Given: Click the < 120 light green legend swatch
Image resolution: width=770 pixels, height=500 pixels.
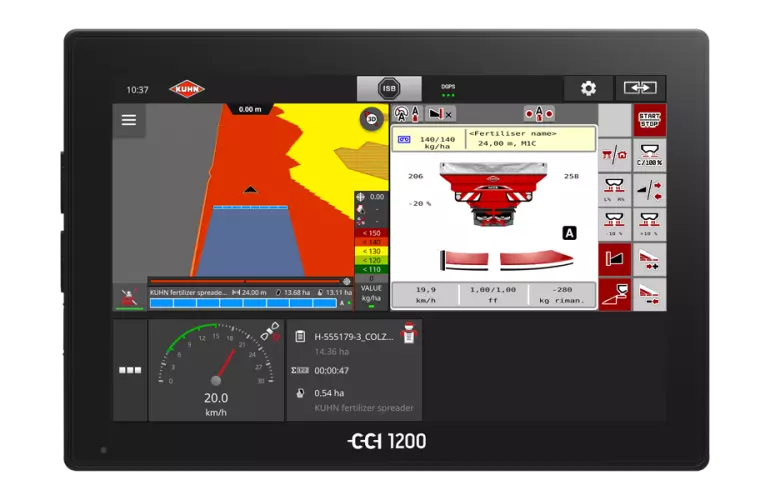Looking at the screenshot, I should [x=371, y=260].
